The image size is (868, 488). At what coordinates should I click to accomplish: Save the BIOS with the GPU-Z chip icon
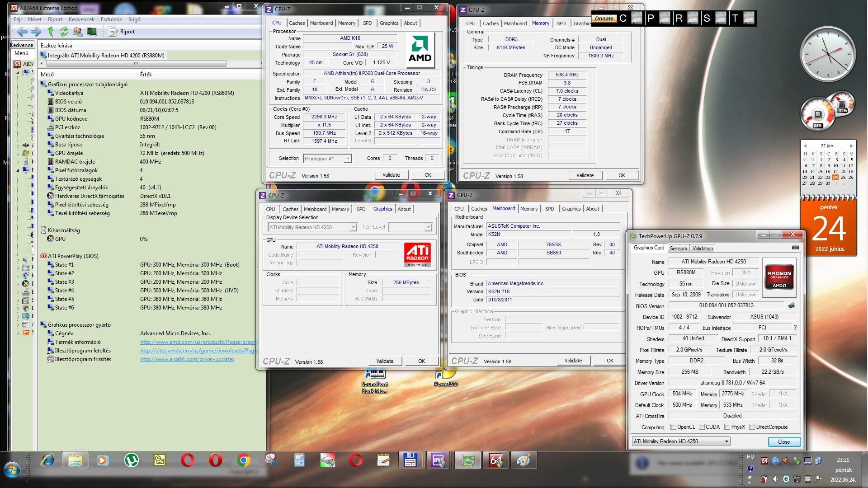coord(791,305)
